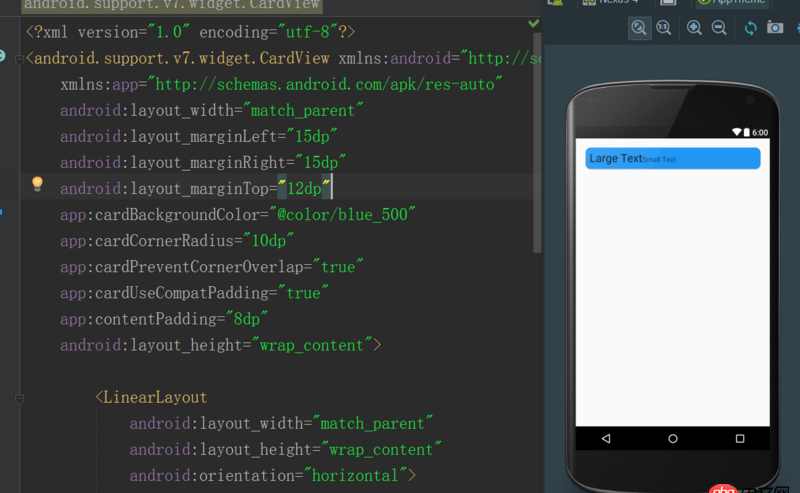Set preview zoom to actual size 1:1
This screenshot has width=800, height=493.
coord(664,28)
